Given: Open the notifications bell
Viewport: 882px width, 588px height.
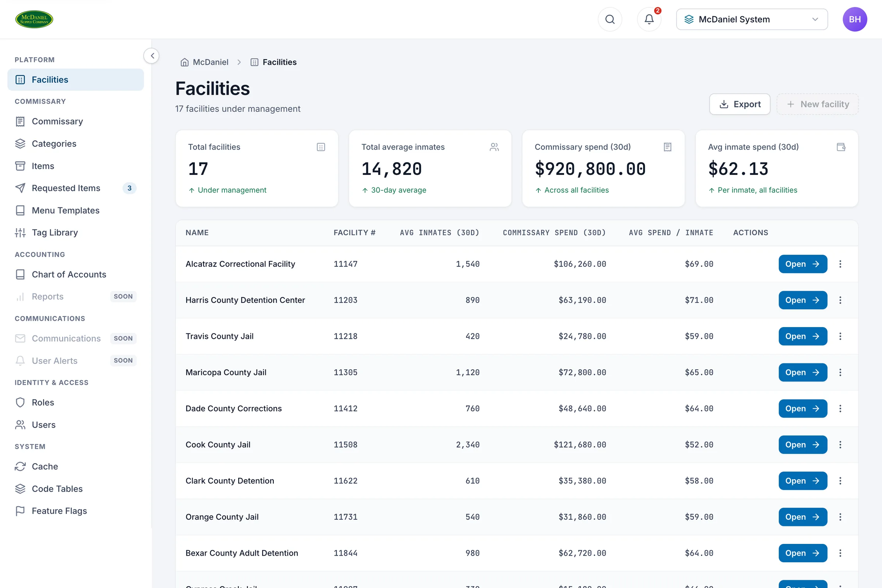Looking at the screenshot, I should [x=649, y=19].
